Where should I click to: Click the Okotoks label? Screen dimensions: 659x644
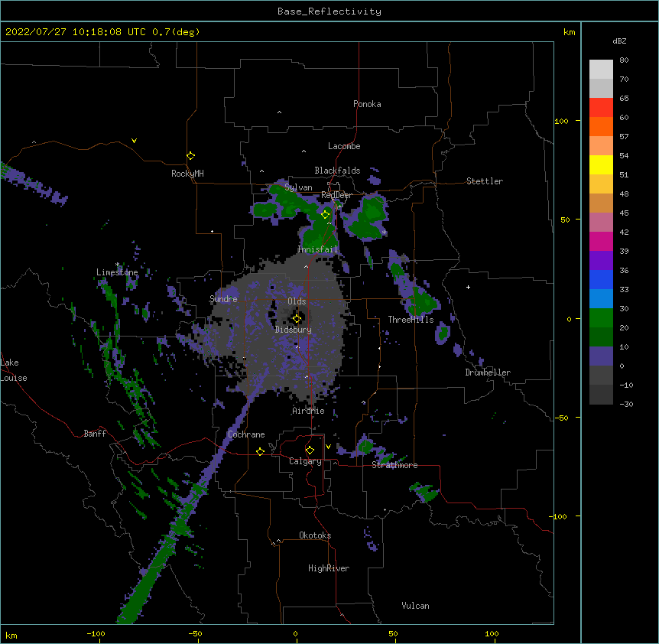[315, 535]
